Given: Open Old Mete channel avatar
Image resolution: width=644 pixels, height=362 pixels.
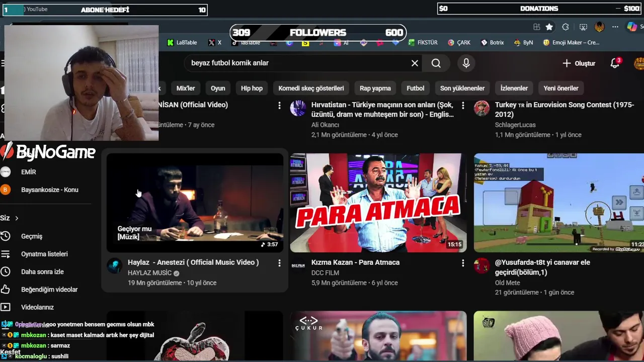Looking at the screenshot, I should coord(481,266).
